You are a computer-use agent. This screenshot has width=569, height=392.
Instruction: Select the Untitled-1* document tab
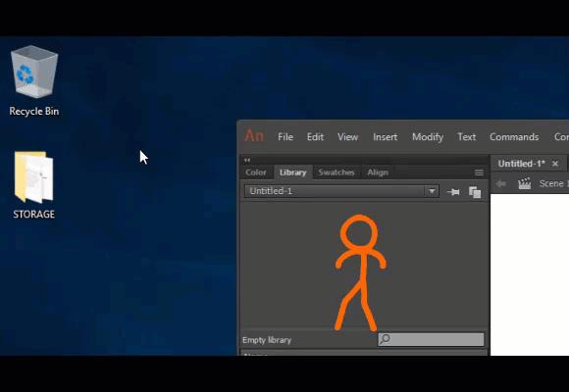tap(521, 164)
